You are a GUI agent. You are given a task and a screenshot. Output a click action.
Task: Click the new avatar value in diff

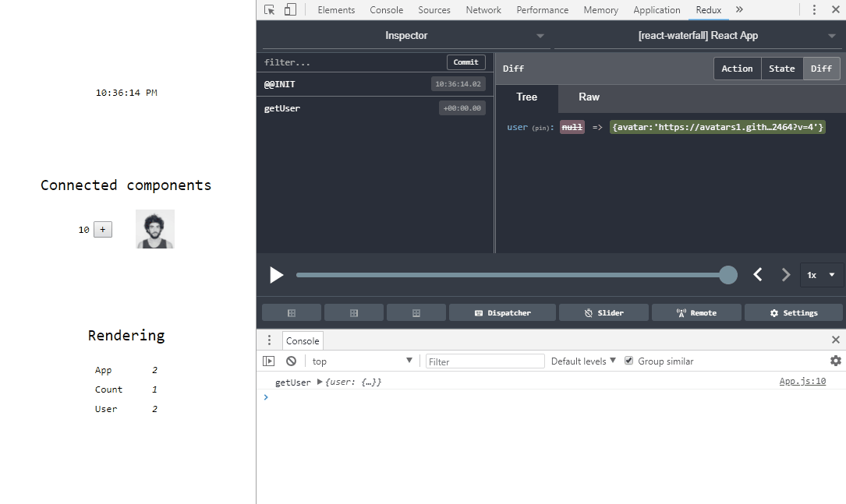coord(717,127)
